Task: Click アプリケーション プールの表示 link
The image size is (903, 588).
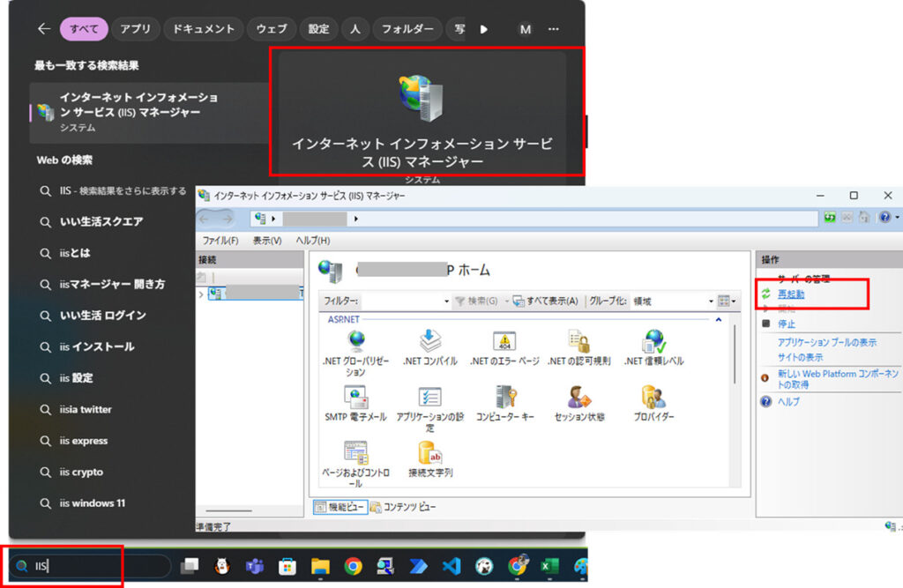Action: click(x=827, y=342)
